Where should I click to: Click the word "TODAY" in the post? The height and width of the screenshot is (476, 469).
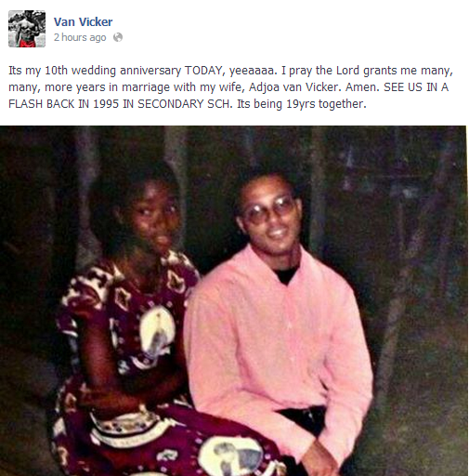[203, 71]
